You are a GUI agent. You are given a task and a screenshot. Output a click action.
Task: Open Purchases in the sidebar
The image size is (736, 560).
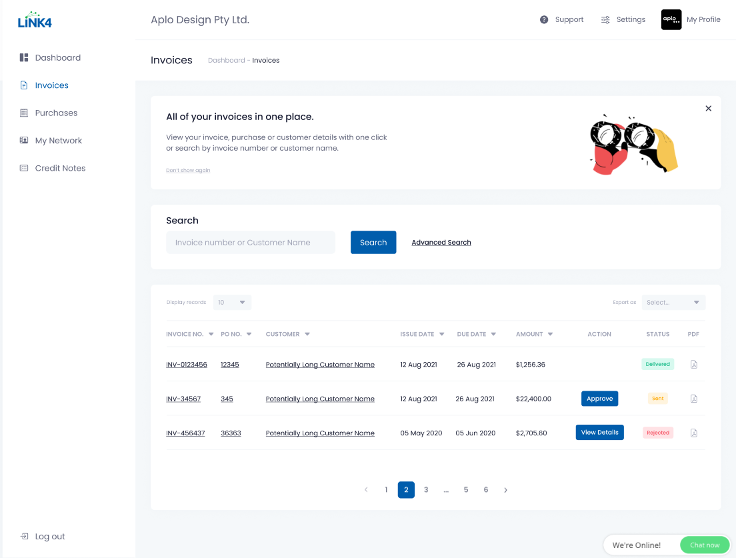pos(56,113)
